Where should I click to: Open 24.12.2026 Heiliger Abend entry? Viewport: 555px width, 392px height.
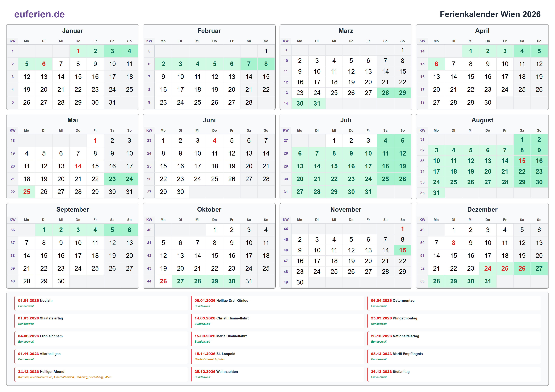coord(101,374)
